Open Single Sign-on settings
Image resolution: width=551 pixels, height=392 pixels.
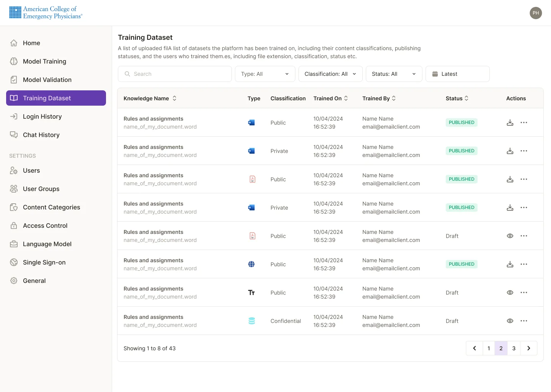[x=56, y=262]
